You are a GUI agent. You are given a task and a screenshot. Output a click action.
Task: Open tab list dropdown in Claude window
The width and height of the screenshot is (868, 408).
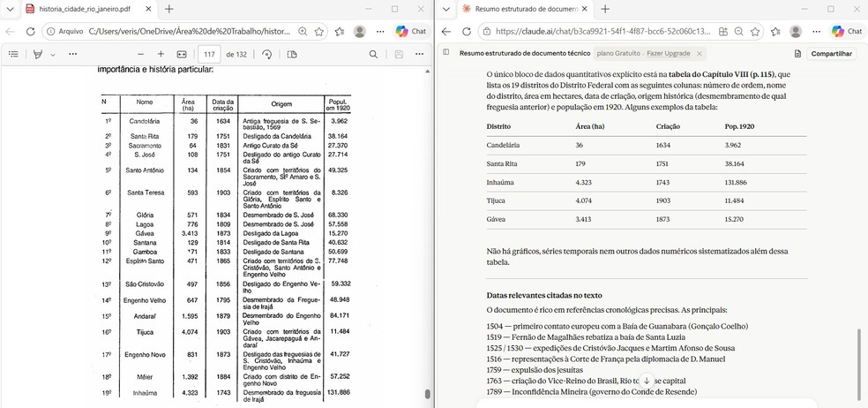tap(446, 9)
